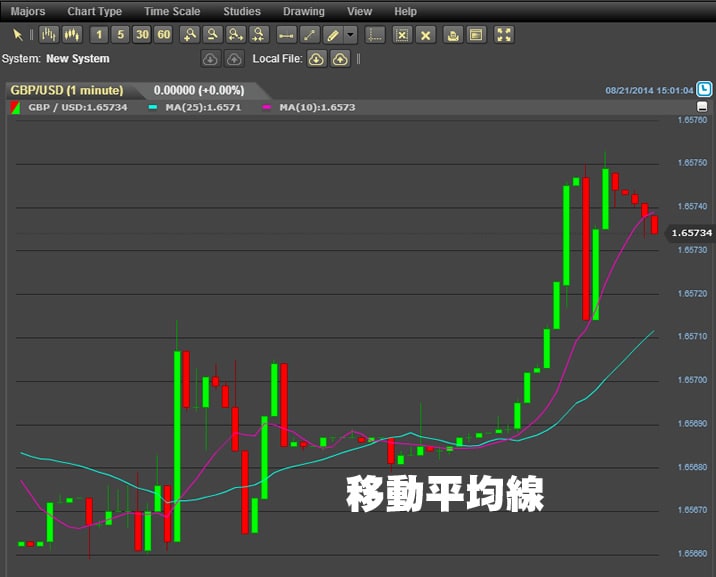The width and height of the screenshot is (716, 577).
Task: Click the 1.65700 price axis label
Action: (692, 380)
